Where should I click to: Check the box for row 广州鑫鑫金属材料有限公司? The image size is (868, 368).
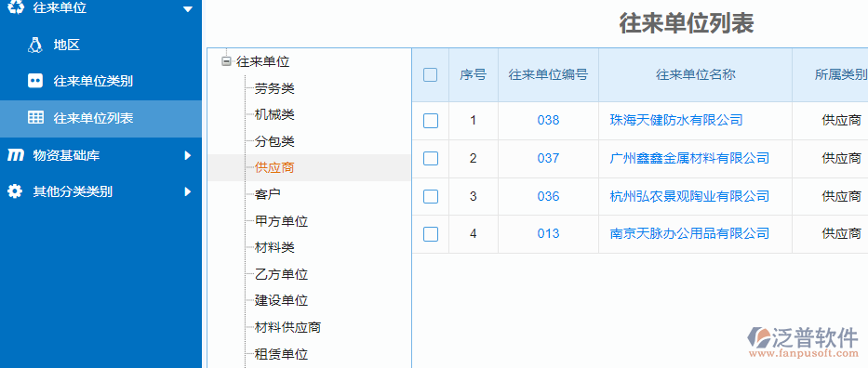(430, 158)
